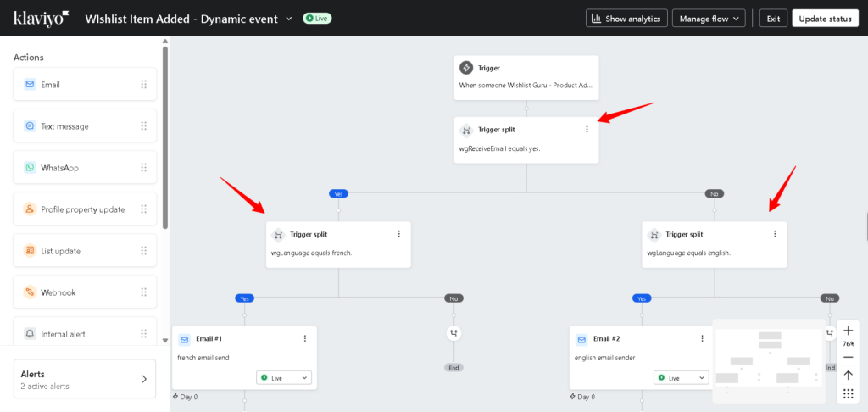Image resolution: width=868 pixels, height=412 pixels.
Task: Zoom in on the flow canvas
Action: pyautogui.click(x=849, y=330)
